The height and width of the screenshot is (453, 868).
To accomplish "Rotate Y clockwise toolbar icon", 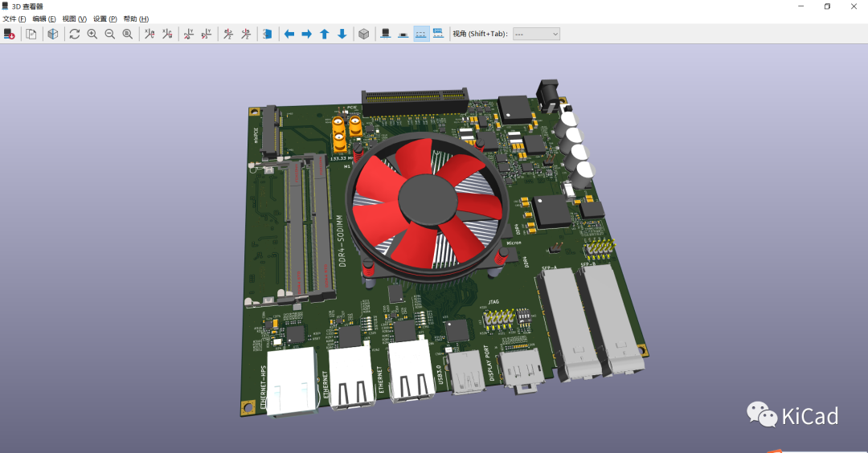I will [x=189, y=34].
